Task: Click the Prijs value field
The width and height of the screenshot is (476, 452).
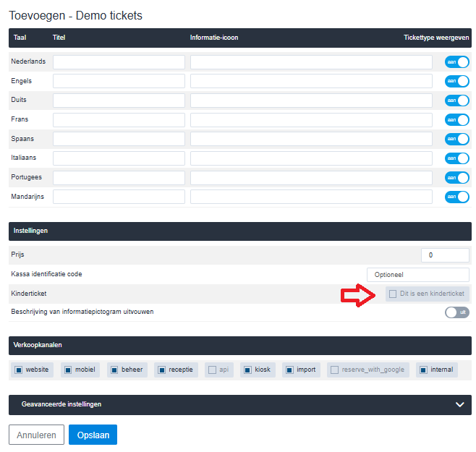Action: tap(445, 255)
